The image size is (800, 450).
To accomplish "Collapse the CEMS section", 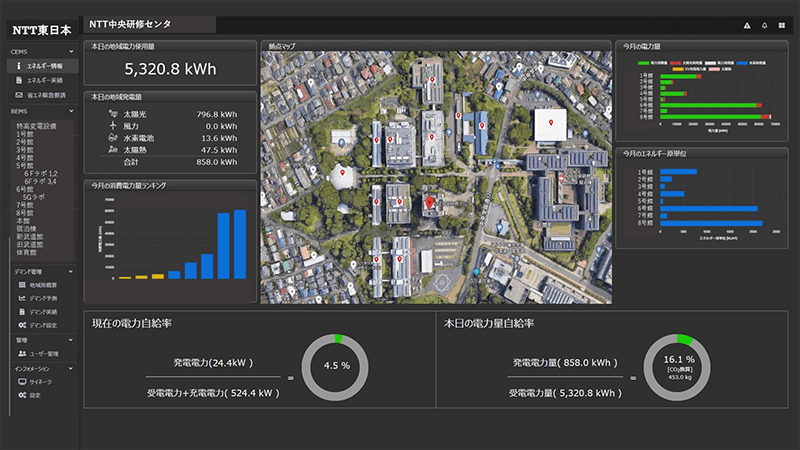I will click(x=70, y=51).
